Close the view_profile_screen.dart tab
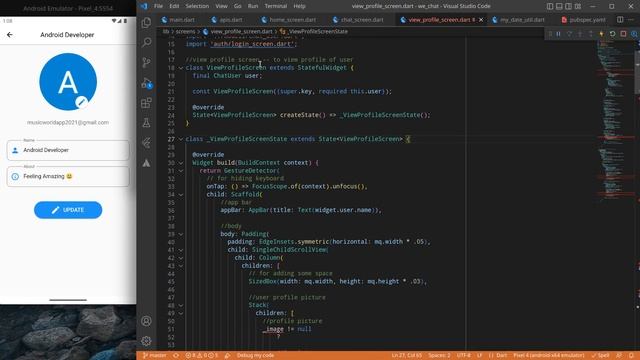 (481, 20)
